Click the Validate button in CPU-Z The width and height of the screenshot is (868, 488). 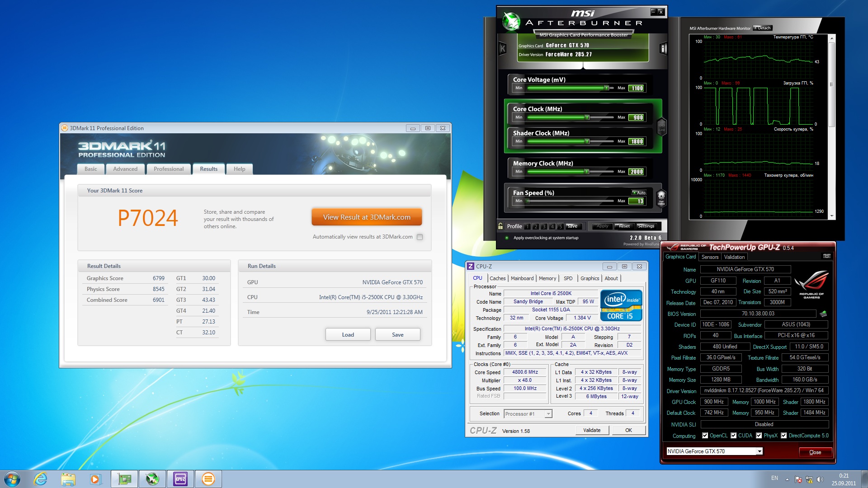[591, 430]
